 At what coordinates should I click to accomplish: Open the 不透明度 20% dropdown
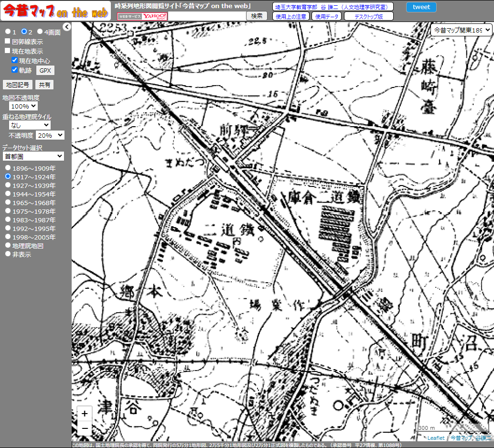point(50,135)
